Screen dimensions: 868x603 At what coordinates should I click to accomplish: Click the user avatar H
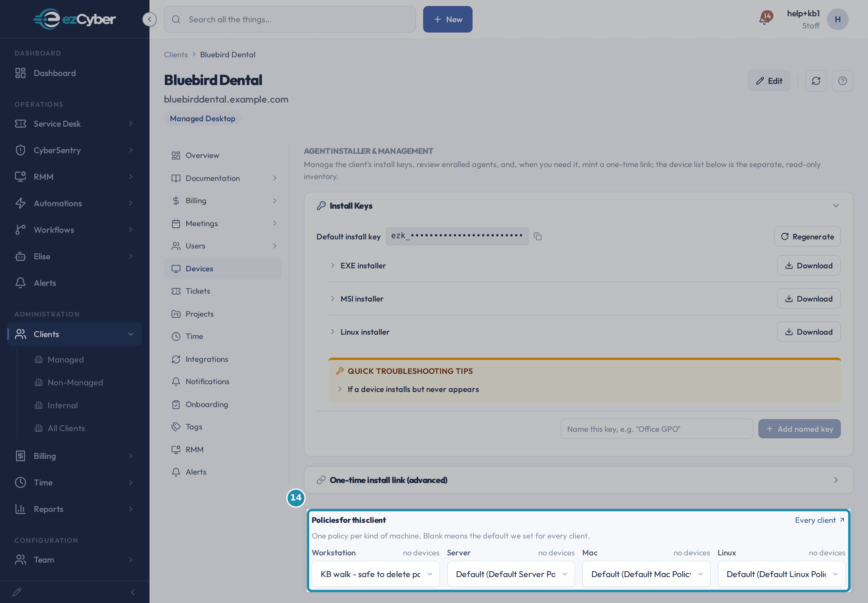(x=837, y=19)
